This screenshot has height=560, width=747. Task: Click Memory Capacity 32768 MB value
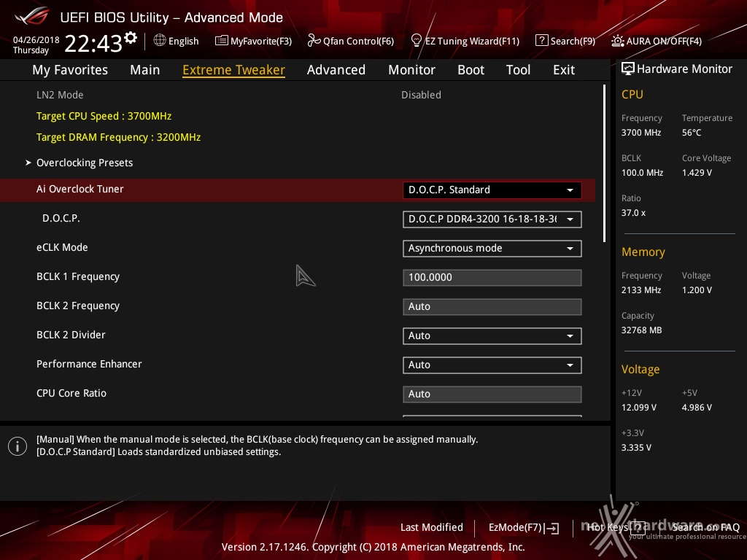(641, 330)
